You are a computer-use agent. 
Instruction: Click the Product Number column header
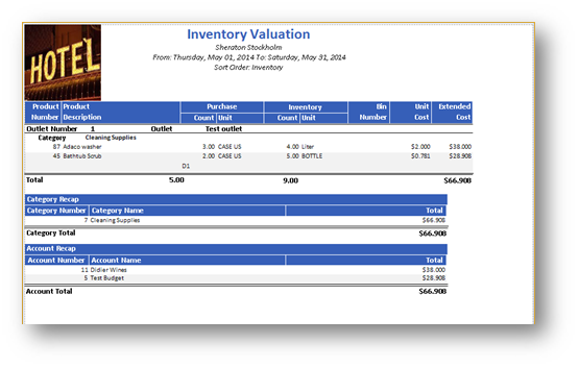(44, 112)
